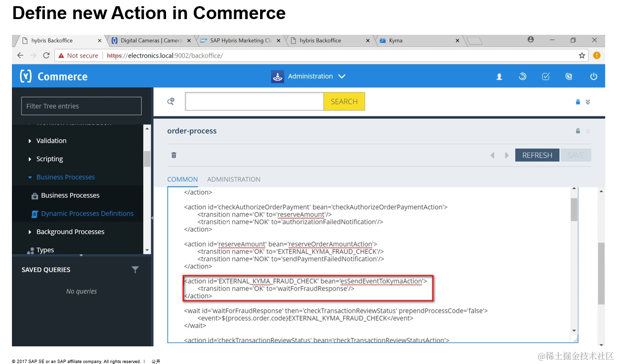
Task: Open the user account icon in header
Action: [499, 76]
